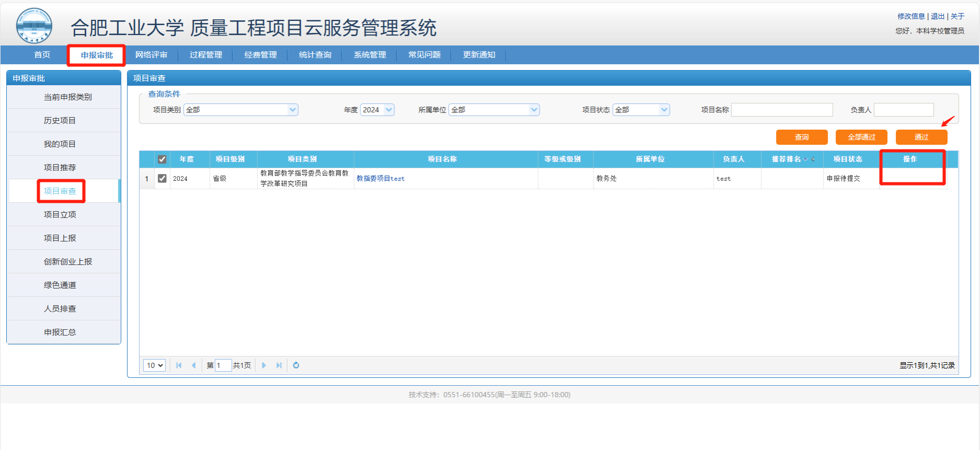The height and width of the screenshot is (450, 980).
Task: Jump to last page in pagination
Action: point(279,365)
